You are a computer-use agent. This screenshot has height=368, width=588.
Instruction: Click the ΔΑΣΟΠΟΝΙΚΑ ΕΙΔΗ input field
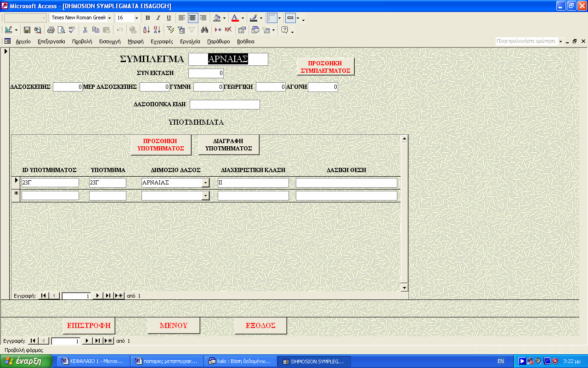[225, 104]
